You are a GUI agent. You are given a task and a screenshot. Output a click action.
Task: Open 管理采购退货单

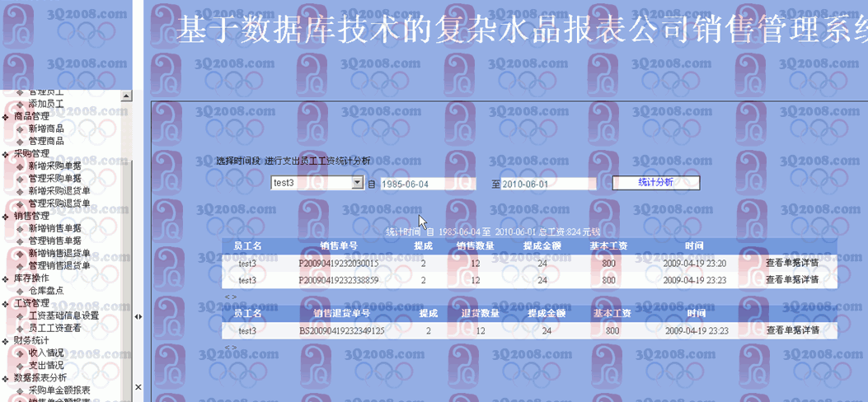[x=59, y=203]
